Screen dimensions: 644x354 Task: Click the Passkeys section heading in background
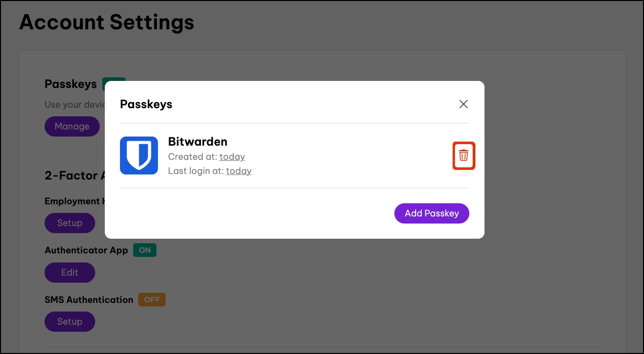[x=70, y=84]
